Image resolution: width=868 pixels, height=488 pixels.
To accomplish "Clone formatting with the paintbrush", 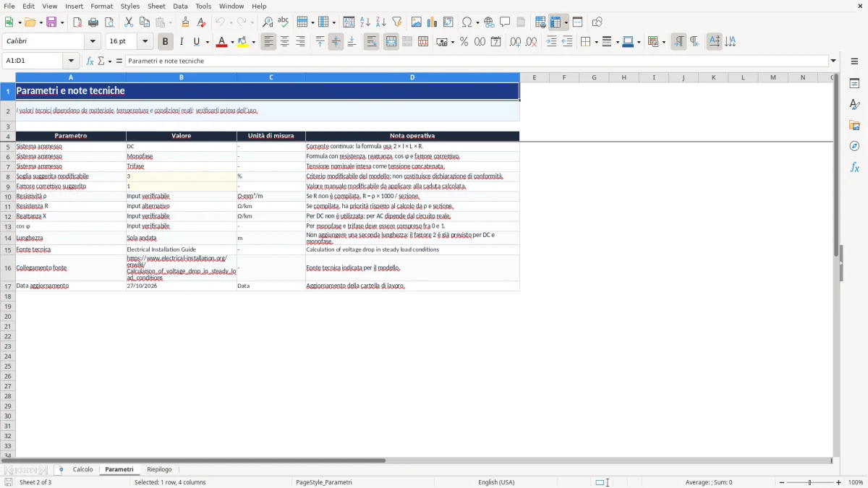I will click(x=186, y=22).
